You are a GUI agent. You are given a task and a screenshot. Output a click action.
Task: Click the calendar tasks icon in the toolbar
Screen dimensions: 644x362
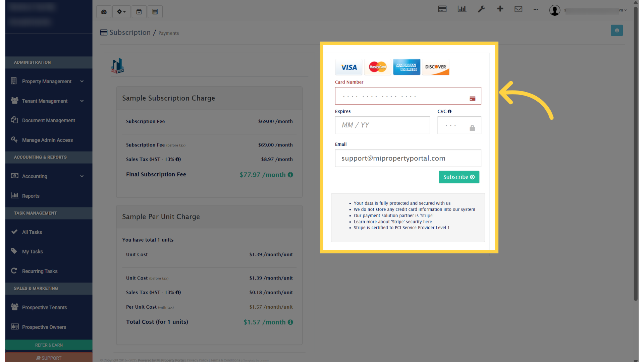click(139, 12)
